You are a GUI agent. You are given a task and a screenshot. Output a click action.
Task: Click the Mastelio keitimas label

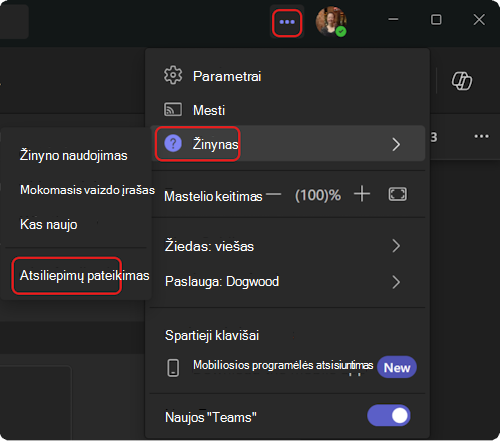(213, 196)
